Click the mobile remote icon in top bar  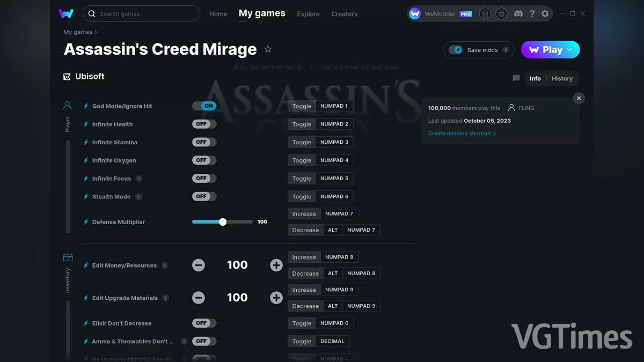point(485,13)
